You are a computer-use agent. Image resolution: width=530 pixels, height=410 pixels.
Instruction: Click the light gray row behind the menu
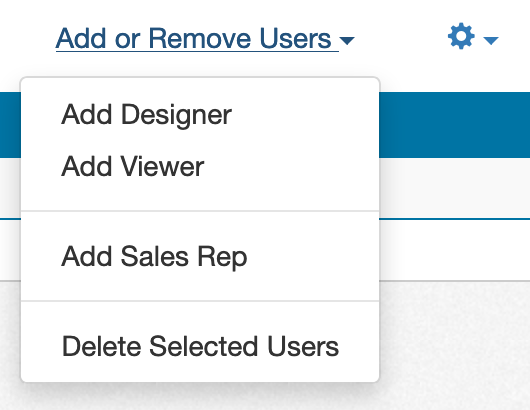pyautogui.click(x=454, y=188)
